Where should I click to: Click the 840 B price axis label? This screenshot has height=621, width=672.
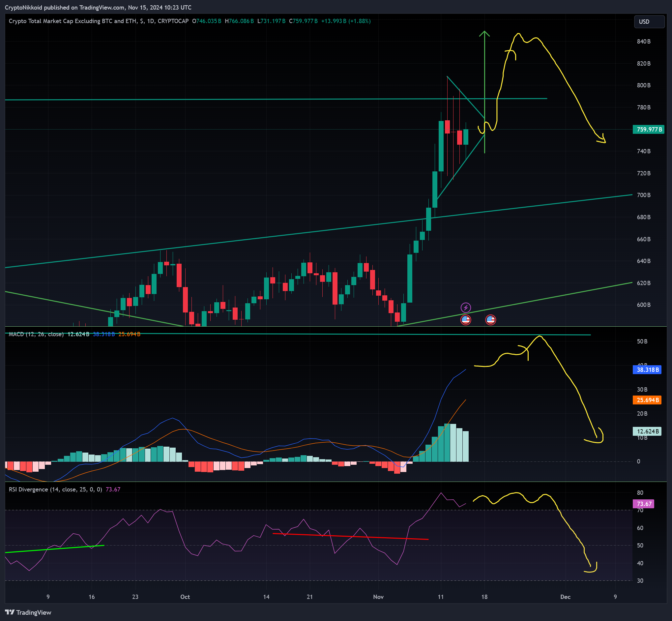click(643, 42)
